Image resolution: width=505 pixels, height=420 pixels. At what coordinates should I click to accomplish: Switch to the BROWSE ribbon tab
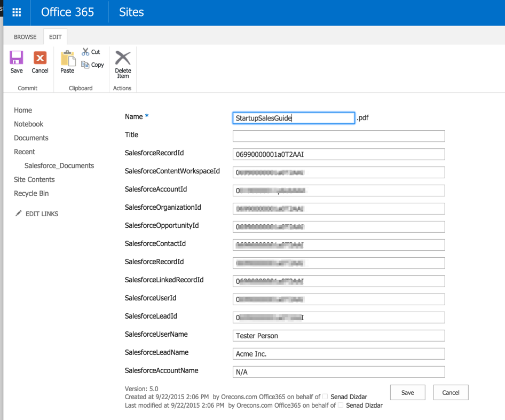[25, 37]
